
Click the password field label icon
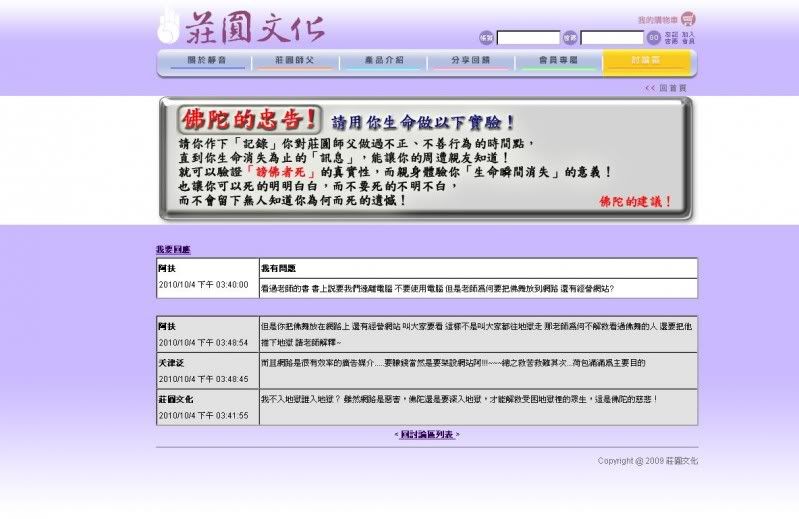pyautogui.click(x=570, y=38)
